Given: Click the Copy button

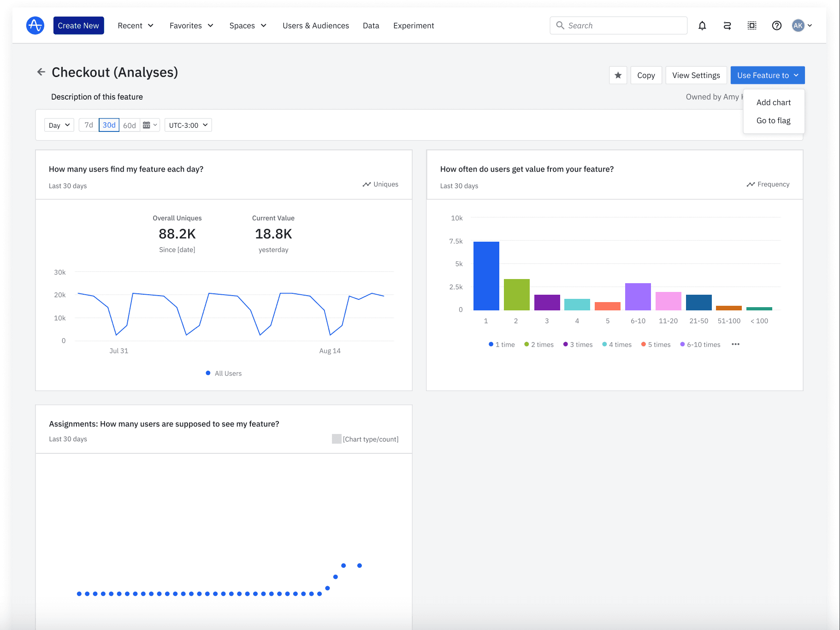Looking at the screenshot, I should (x=645, y=75).
